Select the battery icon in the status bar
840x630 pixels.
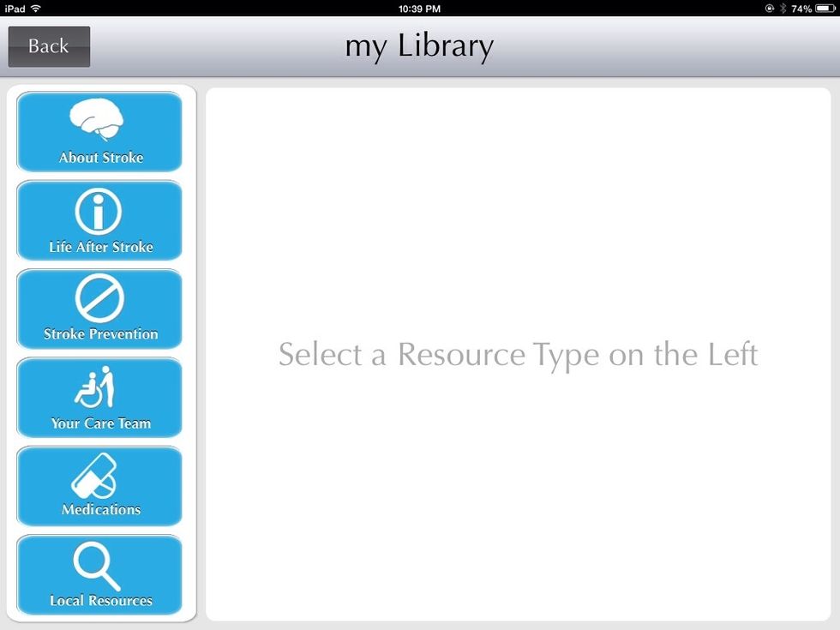(825, 9)
